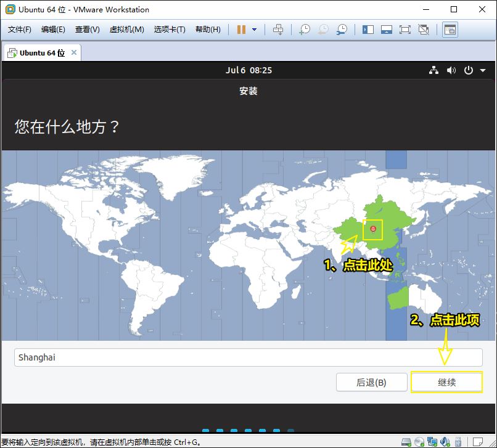Open the Jul 6 08:25 clock menu

(x=248, y=70)
